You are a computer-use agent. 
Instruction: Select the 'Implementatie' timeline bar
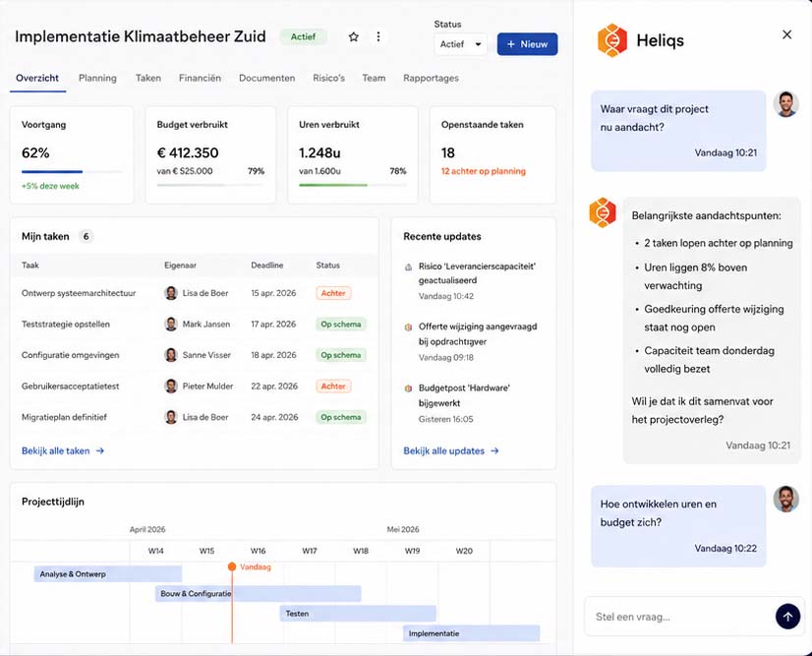(471, 633)
